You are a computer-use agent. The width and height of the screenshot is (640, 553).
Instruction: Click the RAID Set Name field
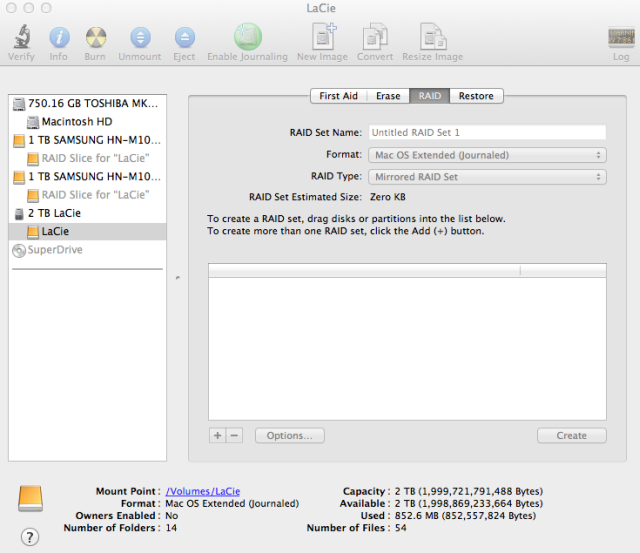(487, 132)
